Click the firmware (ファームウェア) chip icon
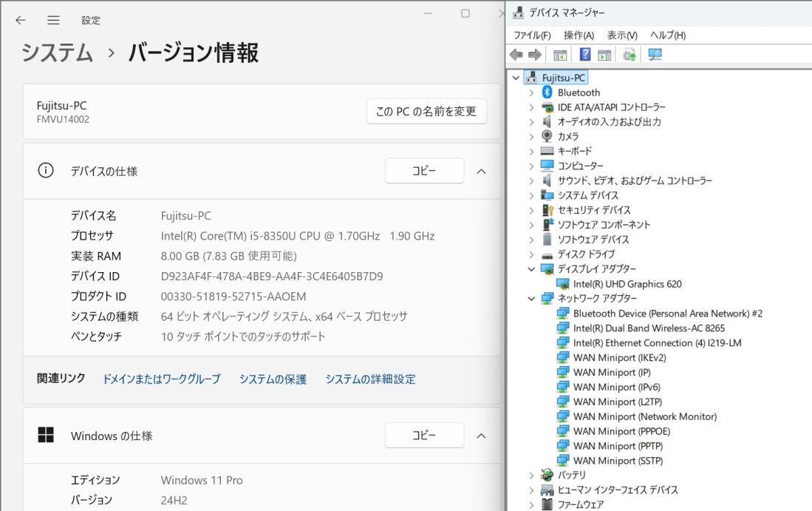Screen dimensions: 812x511 [x=547, y=504]
